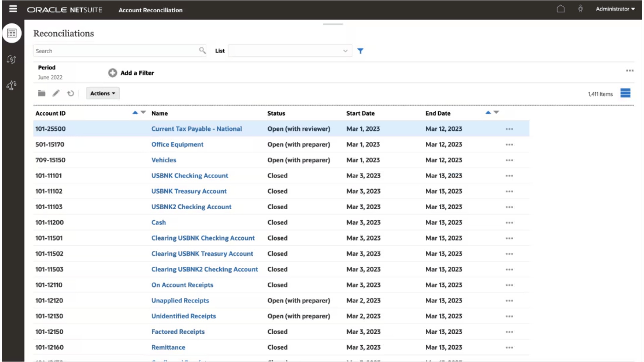Screen dimensions: 644x362
Task: Click the folder icon in the toolbar
Action: point(42,93)
